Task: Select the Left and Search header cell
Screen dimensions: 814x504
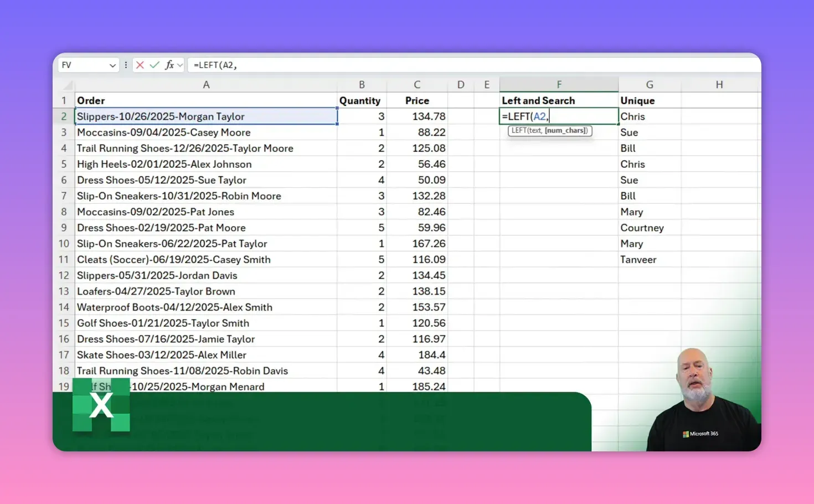Action: click(x=558, y=100)
